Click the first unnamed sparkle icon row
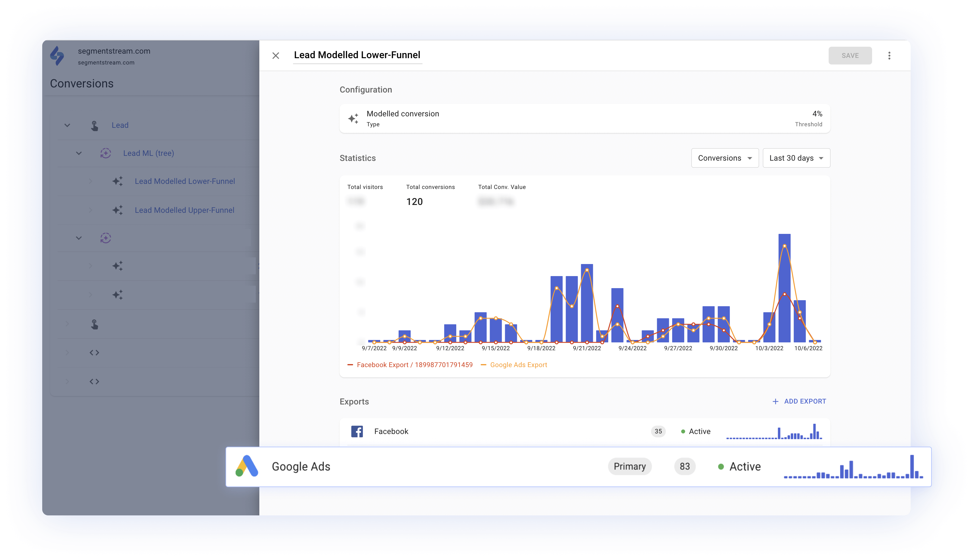Screen dimensions: 974x560 tap(118, 266)
